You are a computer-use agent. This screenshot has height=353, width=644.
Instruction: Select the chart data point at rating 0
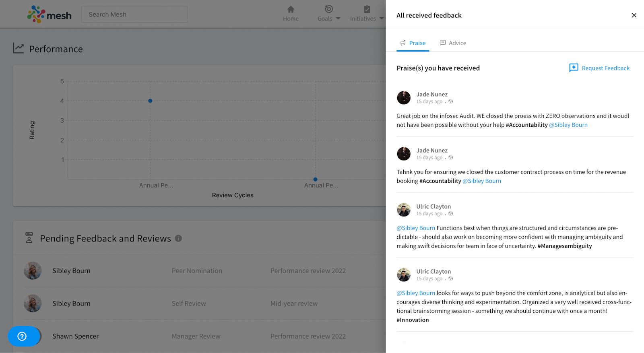315,180
